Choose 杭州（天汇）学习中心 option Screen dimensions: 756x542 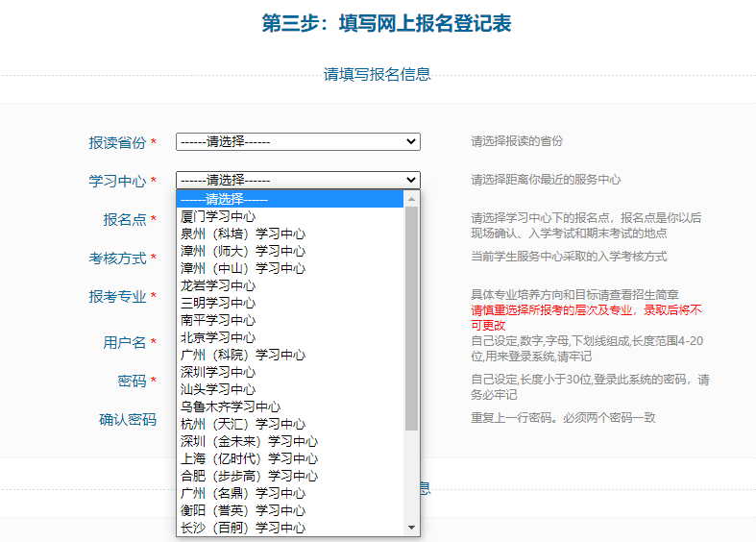click(x=290, y=425)
